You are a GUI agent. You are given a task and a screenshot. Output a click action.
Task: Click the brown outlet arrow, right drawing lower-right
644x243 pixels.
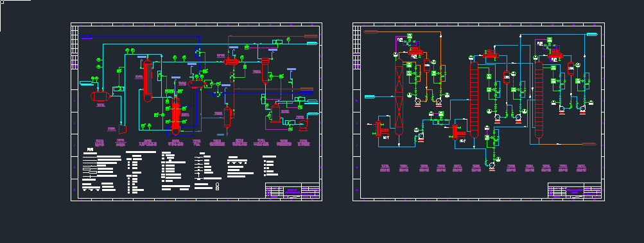coord(589,144)
